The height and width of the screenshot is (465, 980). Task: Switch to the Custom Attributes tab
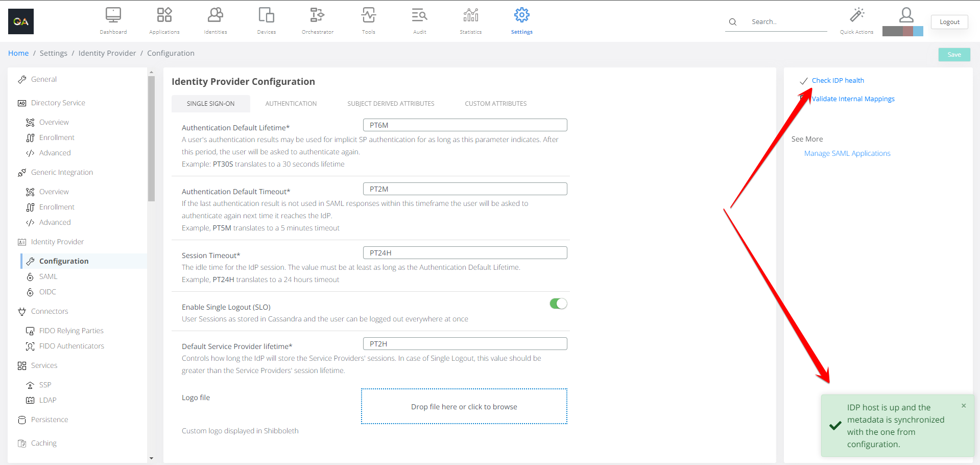(495, 104)
